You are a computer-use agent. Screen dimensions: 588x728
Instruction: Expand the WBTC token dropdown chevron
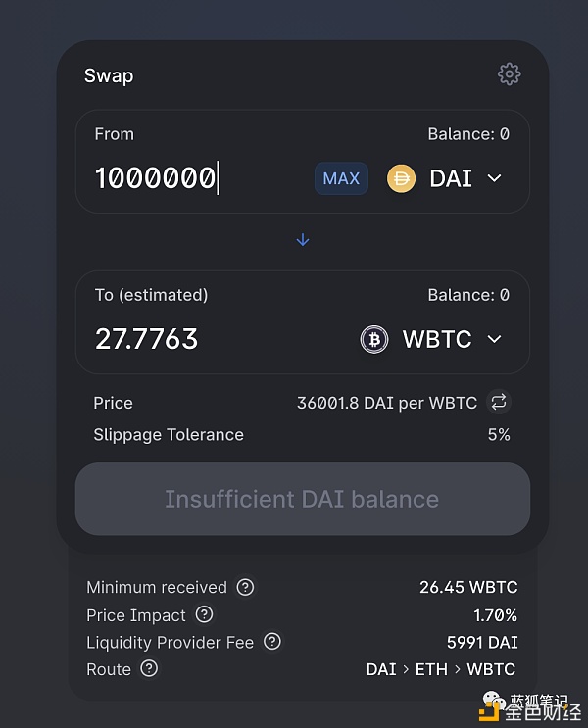click(x=494, y=339)
